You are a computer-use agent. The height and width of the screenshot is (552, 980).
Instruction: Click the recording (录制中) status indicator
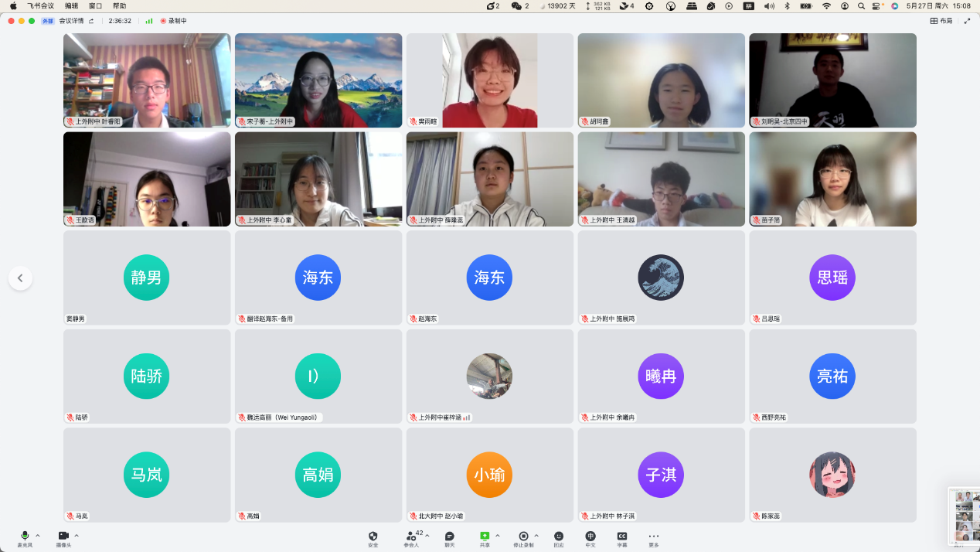(174, 21)
